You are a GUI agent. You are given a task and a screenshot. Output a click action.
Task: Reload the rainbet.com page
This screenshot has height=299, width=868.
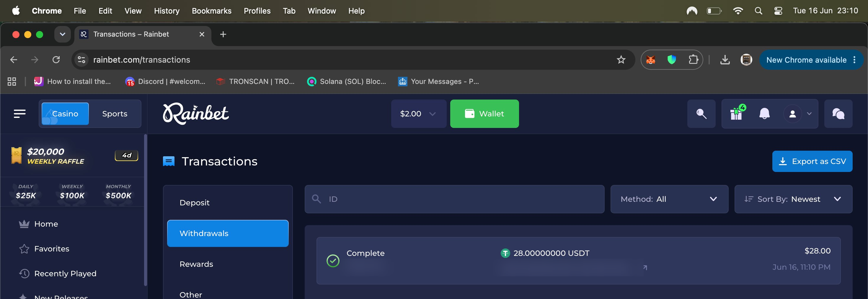[56, 60]
